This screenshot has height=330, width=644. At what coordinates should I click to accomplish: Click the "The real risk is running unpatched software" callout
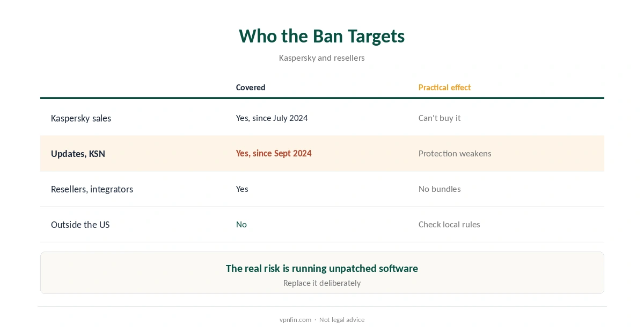click(322, 269)
